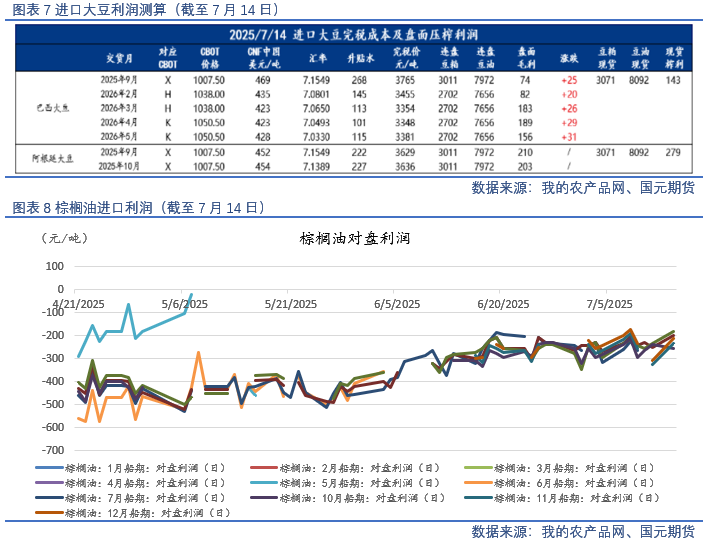Click the exchange rate 7.1389
The height and width of the screenshot is (541, 708).
point(316,167)
